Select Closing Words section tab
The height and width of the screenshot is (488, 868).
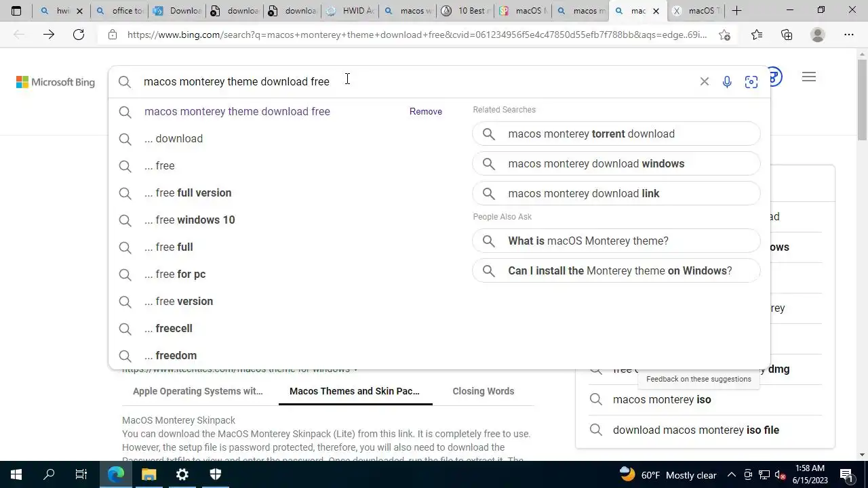point(483,391)
